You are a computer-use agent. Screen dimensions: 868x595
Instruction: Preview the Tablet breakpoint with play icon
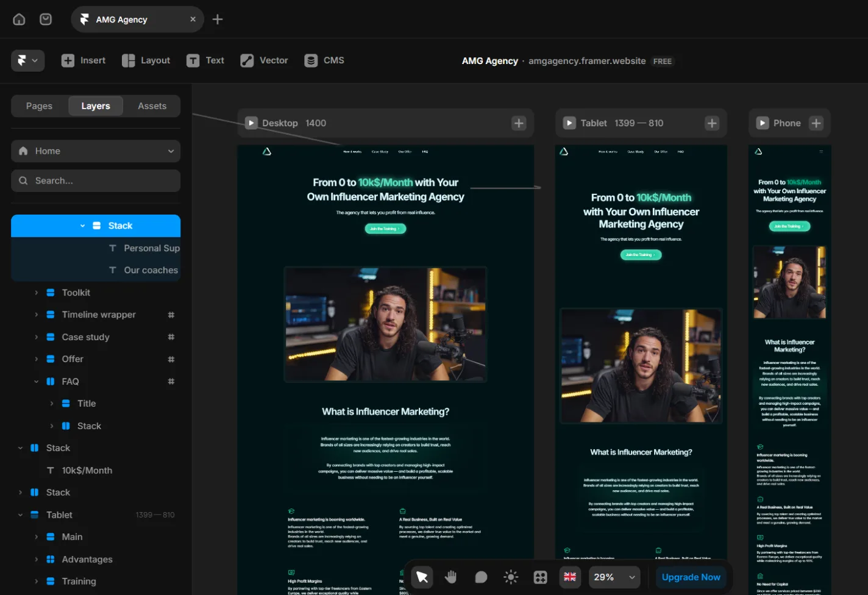569,123
